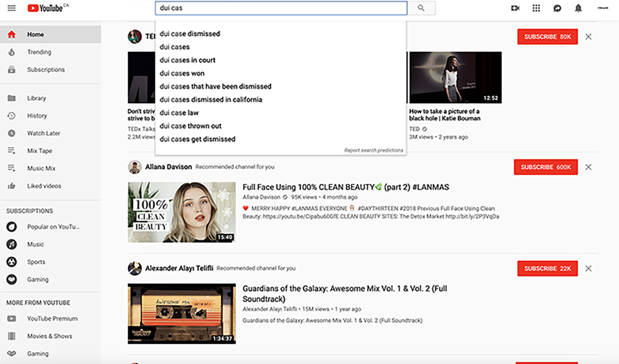Check notifications via the bell icon

[x=578, y=8]
